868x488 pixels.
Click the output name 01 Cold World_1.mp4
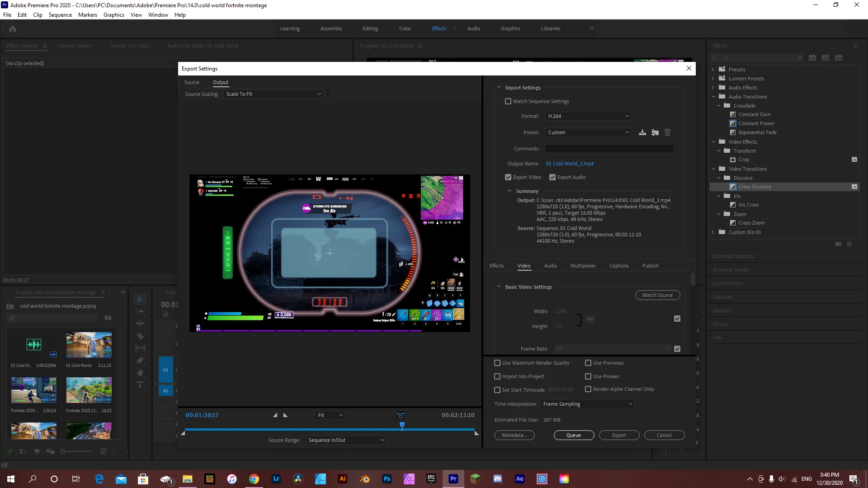click(569, 164)
